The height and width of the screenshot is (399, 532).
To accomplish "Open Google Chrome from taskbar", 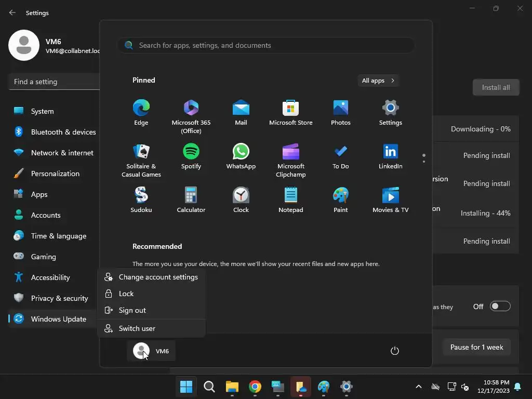I will tap(255, 387).
